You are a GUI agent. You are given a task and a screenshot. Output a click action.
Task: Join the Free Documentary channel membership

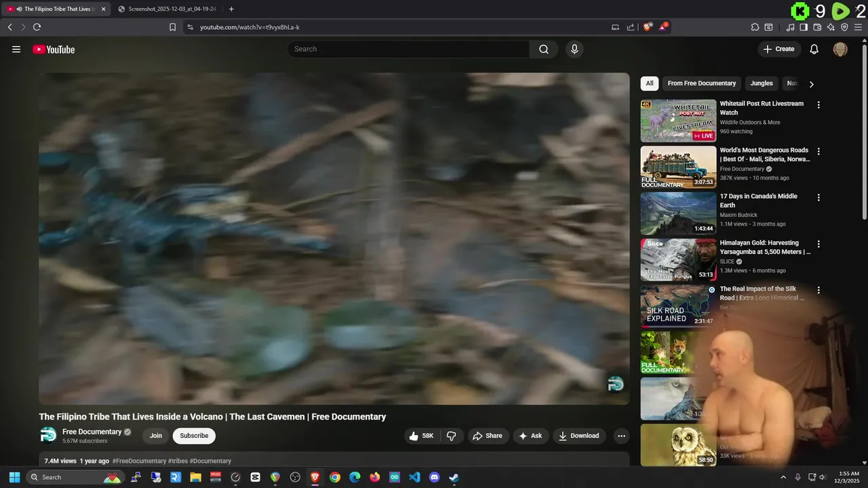156,436
